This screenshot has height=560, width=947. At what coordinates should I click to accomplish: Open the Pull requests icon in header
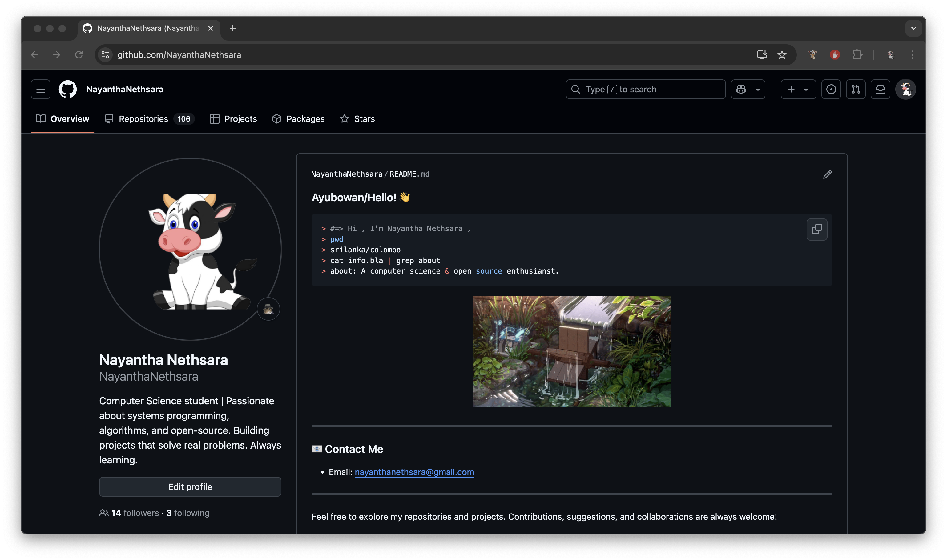pyautogui.click(x=856, y=90)
